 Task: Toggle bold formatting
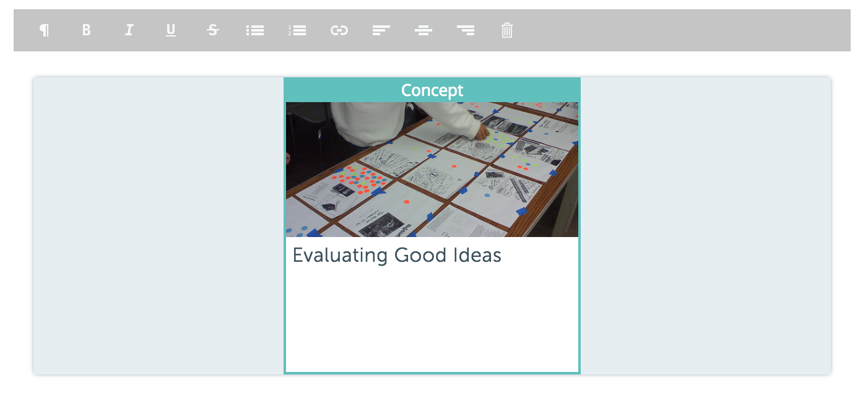coord(86,30)
